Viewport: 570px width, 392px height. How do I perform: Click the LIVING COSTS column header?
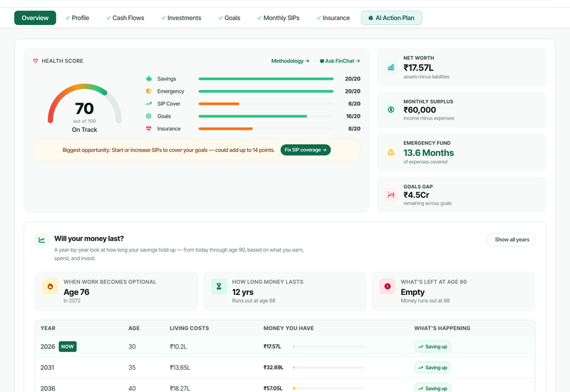point(190,328)
